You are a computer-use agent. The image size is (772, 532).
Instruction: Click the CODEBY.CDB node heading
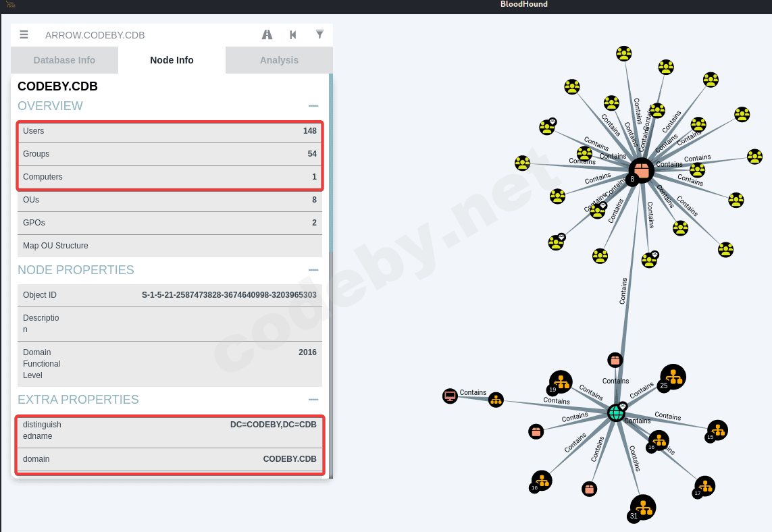click(57, 86)
